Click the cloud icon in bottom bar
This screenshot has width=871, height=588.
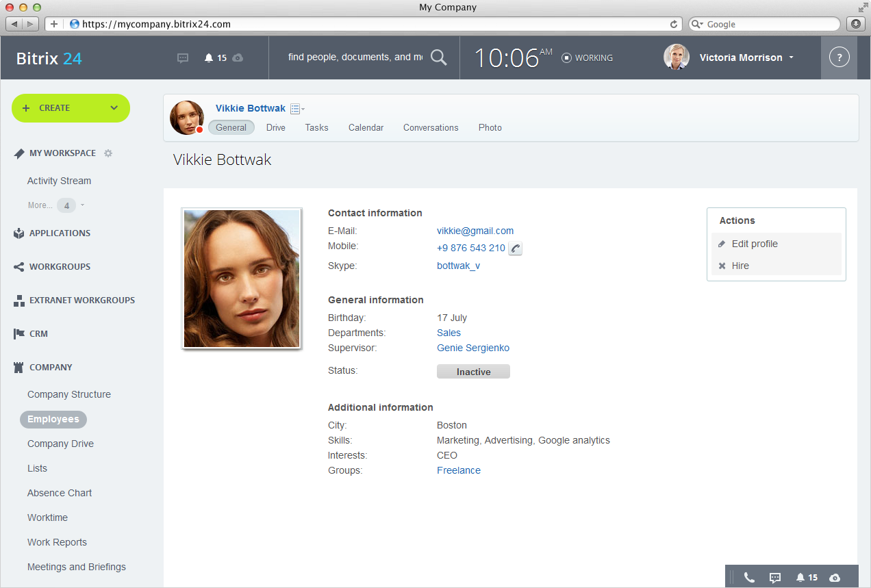pos(835,578)
